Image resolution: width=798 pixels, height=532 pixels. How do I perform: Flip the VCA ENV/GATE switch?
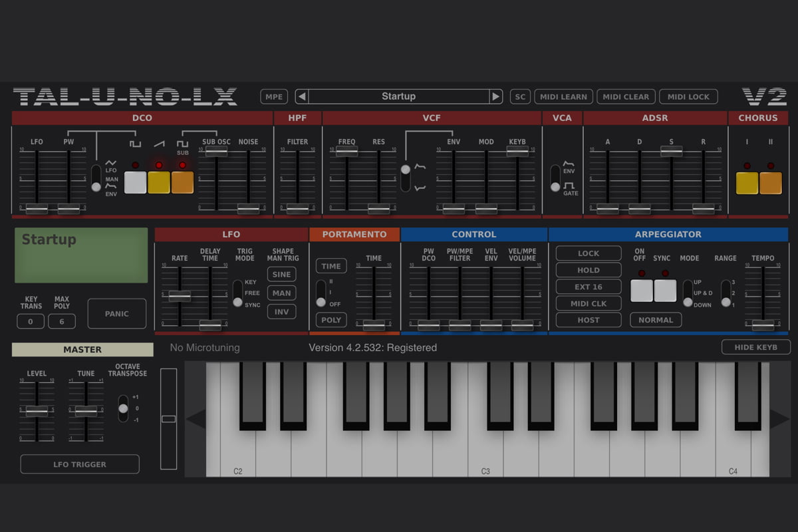point(555,178)
